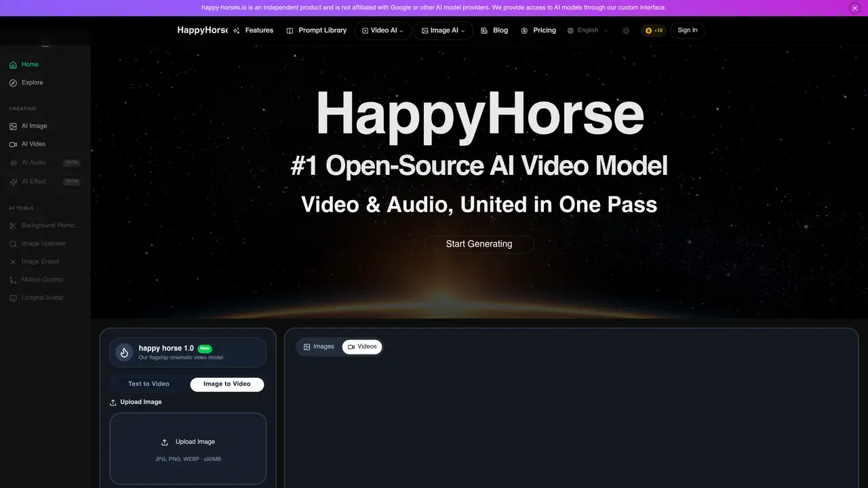The width and height of the screenshot is (868, 488).
Task: Click the Videos tab camera icon
Action: 351,347
